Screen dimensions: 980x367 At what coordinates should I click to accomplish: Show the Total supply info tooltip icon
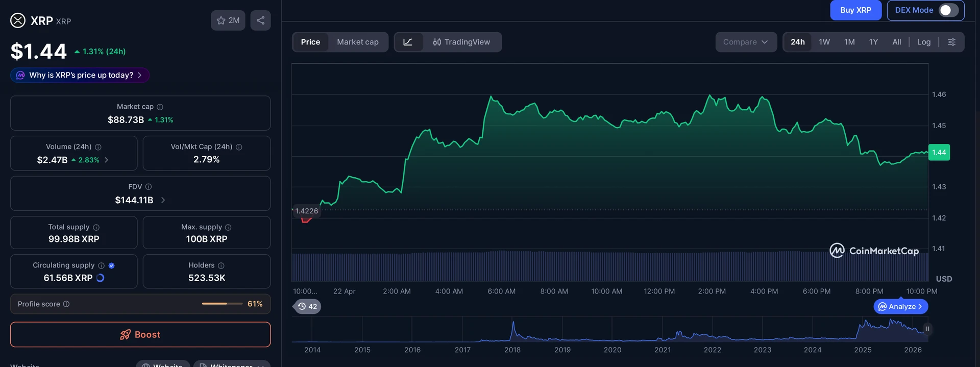[x=96, y=227]
